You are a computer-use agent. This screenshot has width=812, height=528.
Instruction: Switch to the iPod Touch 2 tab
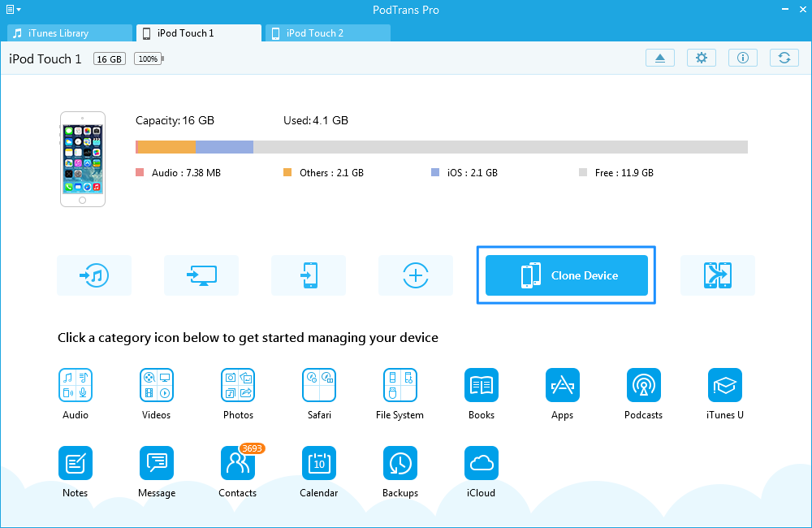pyautogui.click(x=328, y=33)
